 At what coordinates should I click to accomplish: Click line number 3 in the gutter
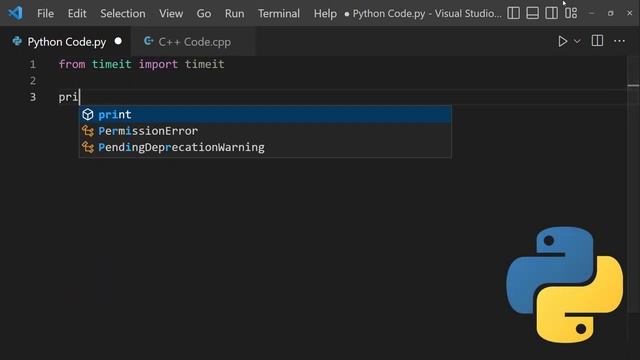click(33, 97)
